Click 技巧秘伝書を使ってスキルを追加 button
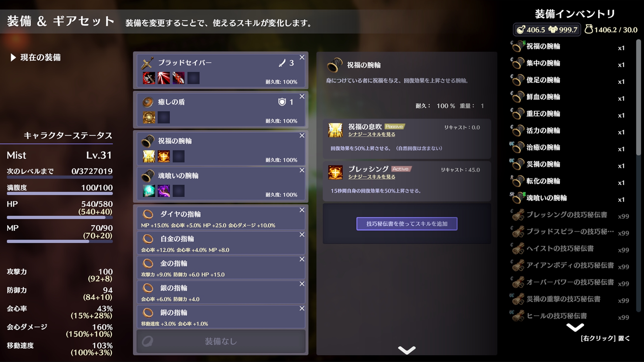644x362 pixels. (407, 224)
